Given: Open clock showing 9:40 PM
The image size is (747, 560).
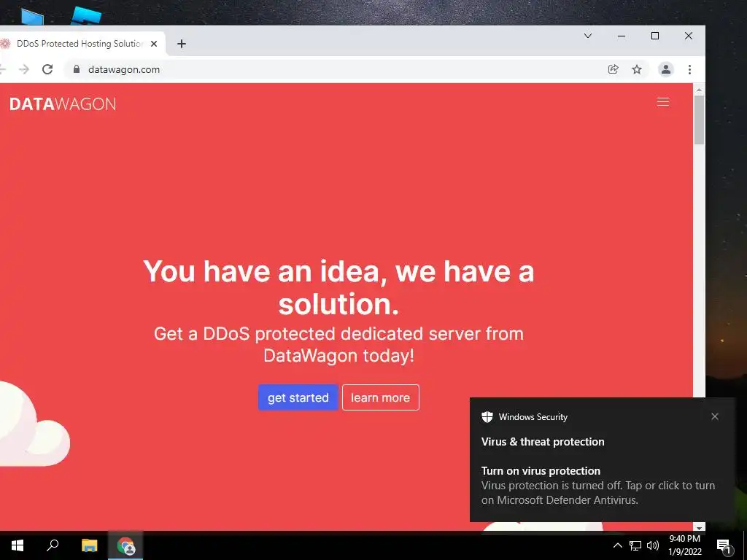Looking at the screenshot, I should (x=684, y=545).
